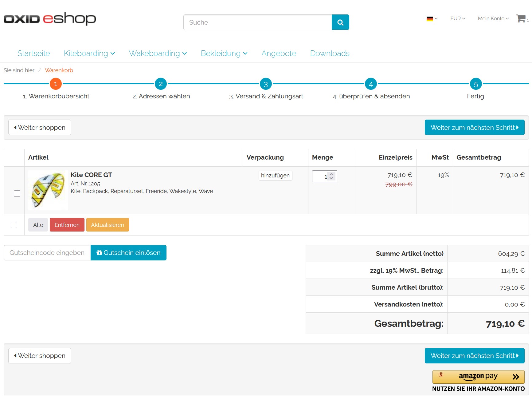Increase quantity with the Menge stepper
This screenshot has height=396, width=532.
coord(331,174)
